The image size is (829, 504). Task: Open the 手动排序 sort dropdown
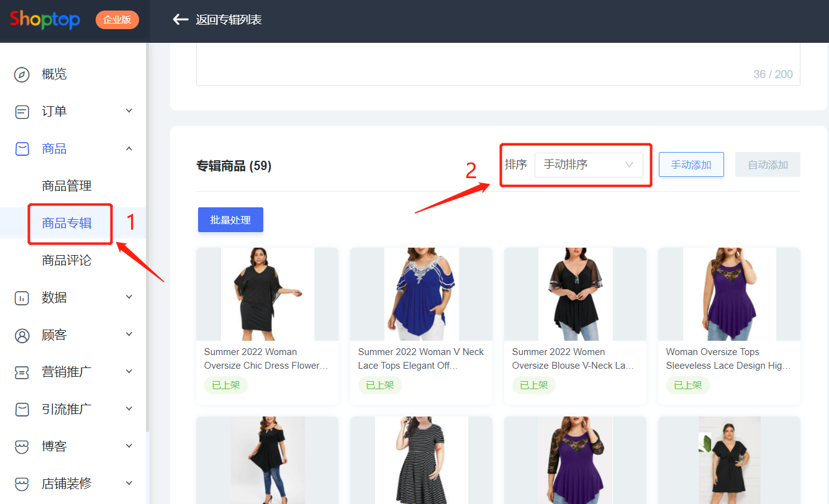point(589,165)
